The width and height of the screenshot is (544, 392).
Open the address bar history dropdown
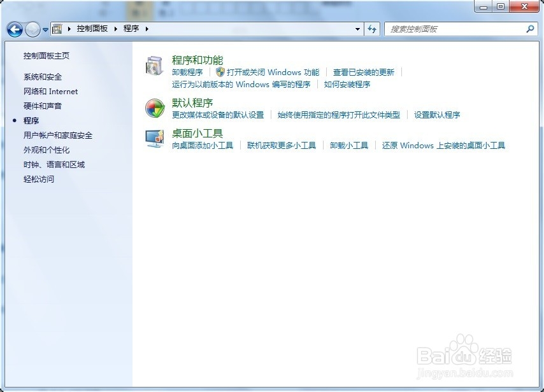coord(358,29)
